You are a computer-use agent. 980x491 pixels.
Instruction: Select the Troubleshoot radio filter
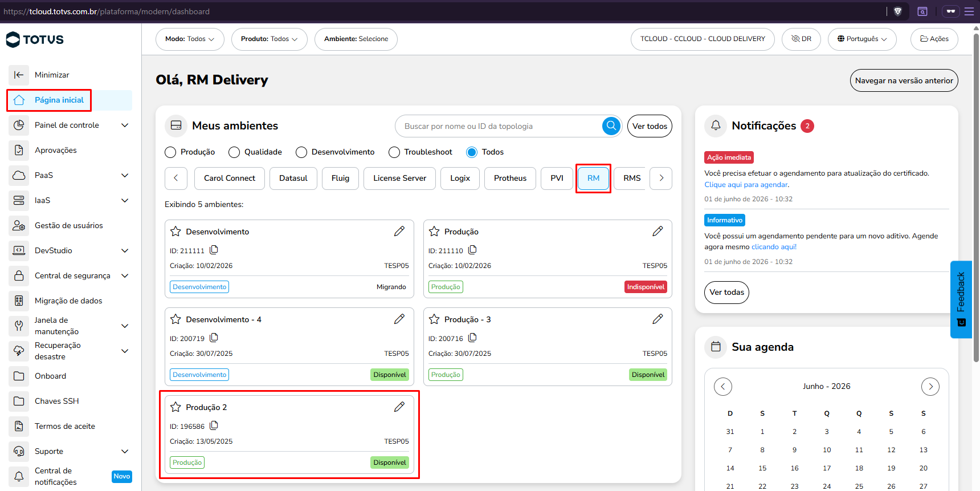pyautogui.click(x=394, y=152)
